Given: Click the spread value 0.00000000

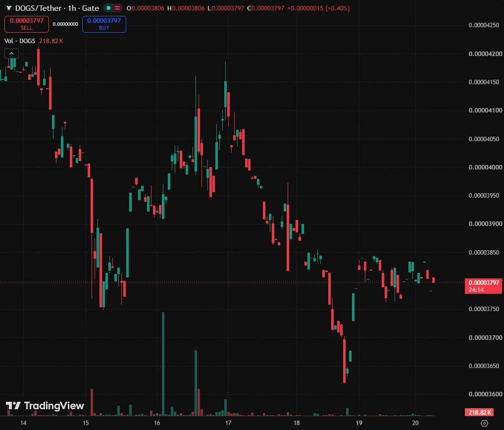Looking at the screenshot, I should point(65,24).
